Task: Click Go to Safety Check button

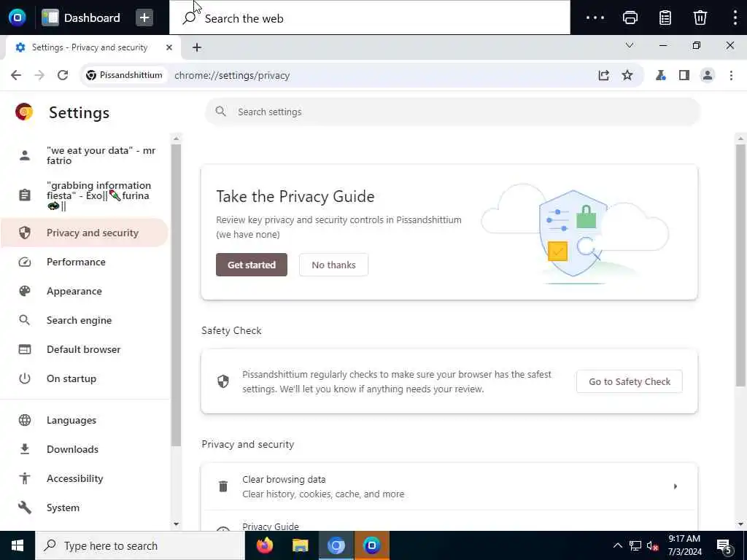Action: pos(630,381)
